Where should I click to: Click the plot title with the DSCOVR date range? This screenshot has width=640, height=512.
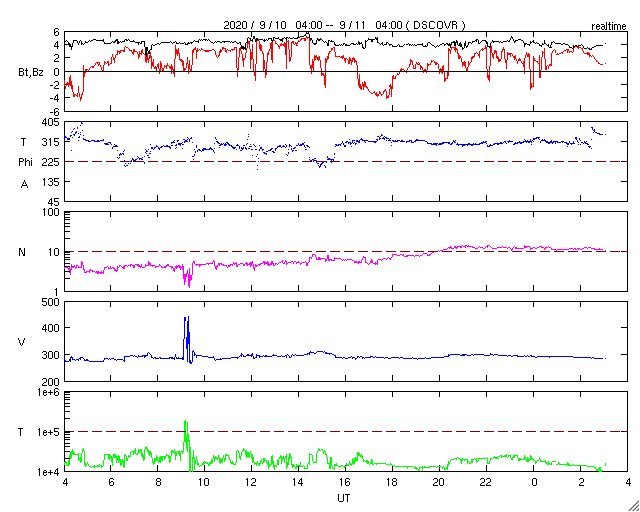tap(344, 25)
